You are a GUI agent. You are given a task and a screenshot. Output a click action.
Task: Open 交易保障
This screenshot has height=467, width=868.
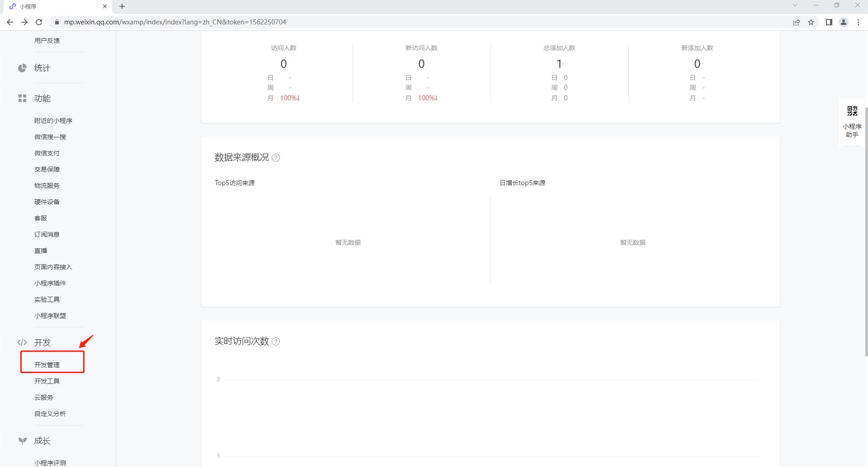click(47, 169)
